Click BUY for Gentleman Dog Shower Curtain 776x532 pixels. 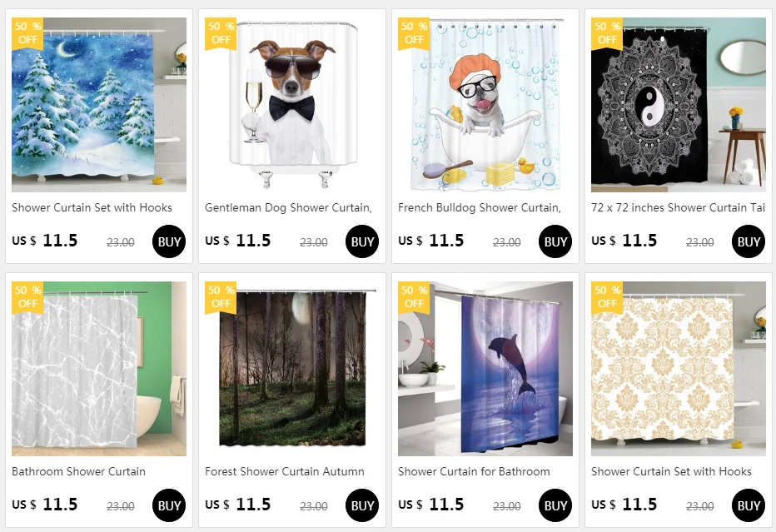coord(362,241)
